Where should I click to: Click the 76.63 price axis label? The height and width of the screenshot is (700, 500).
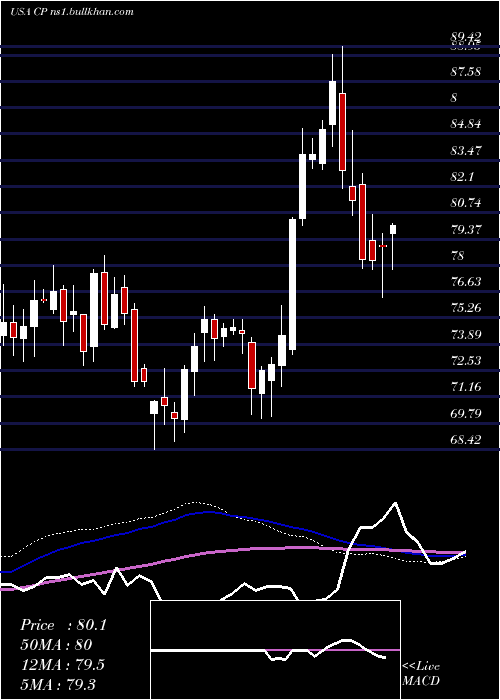[x=466, y=282]
